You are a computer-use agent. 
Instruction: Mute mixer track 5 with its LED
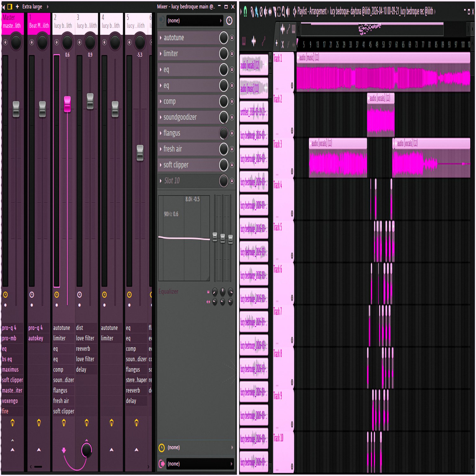[129, 42]
